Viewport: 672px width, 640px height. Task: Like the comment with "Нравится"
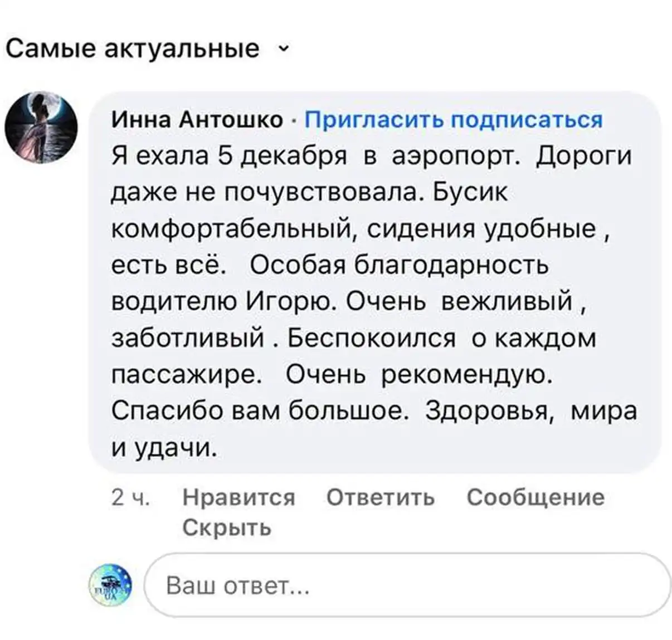point(238,497)
